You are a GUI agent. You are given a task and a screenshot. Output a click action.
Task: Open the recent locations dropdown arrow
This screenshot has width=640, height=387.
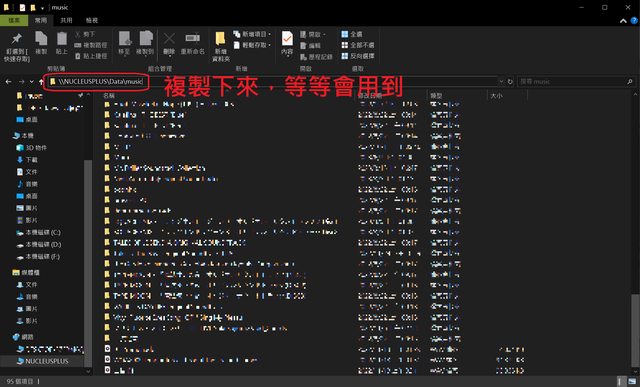pos(31,82)
